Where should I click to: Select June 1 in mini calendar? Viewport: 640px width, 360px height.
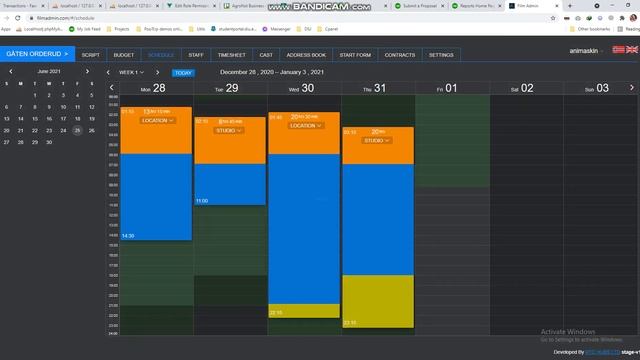point(35,96)
